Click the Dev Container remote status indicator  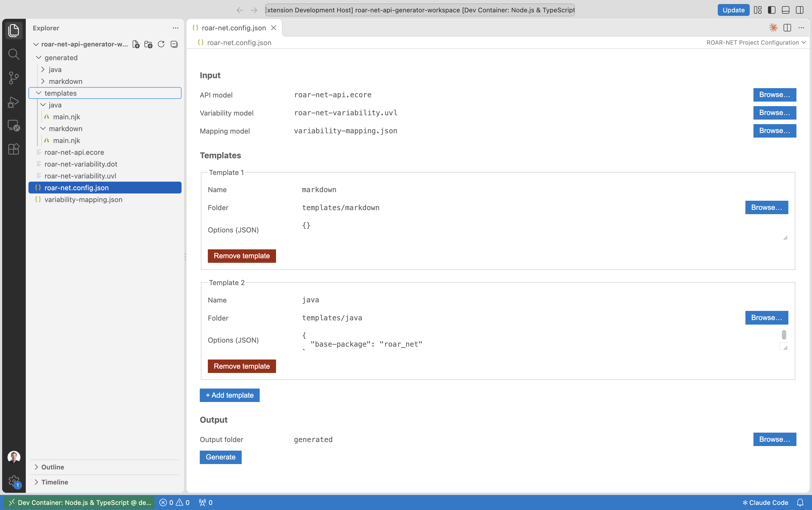(x=79, y=502)
